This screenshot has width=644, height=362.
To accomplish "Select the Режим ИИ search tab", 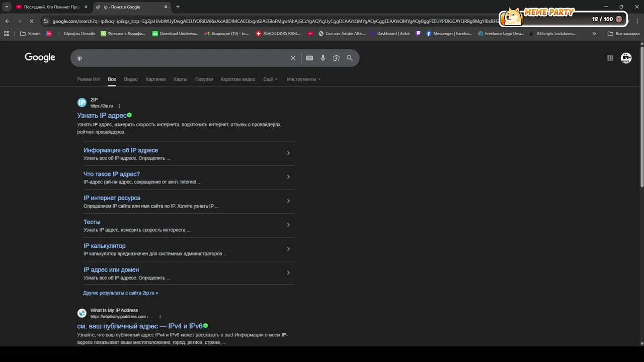I will coord(88,79).
